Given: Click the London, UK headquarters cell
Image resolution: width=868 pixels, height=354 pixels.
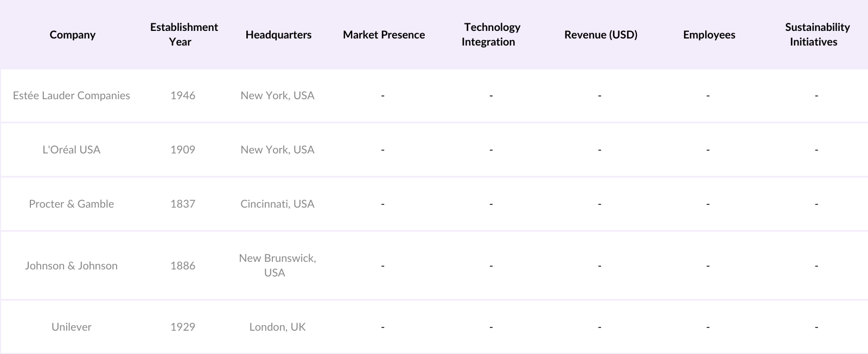Looking at the screenshot, I should [277, 327].
